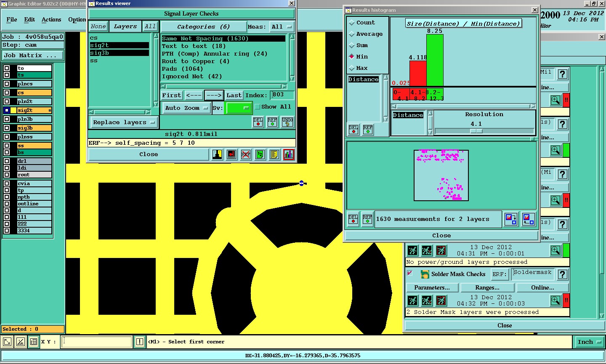The width and height of the screenshot is (606, 364).
Task: Open the Meas: All dropdown
Action: (282, 27)
